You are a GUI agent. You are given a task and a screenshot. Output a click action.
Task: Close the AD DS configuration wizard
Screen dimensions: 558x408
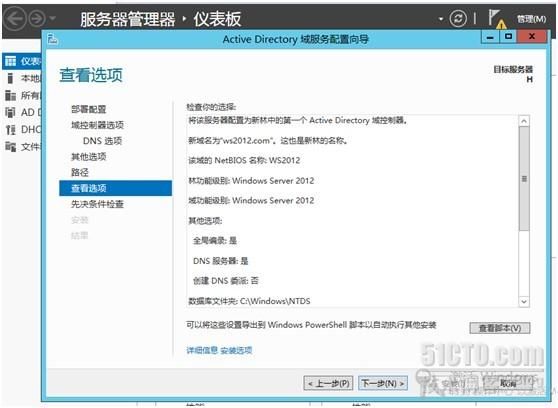point(532,37)
